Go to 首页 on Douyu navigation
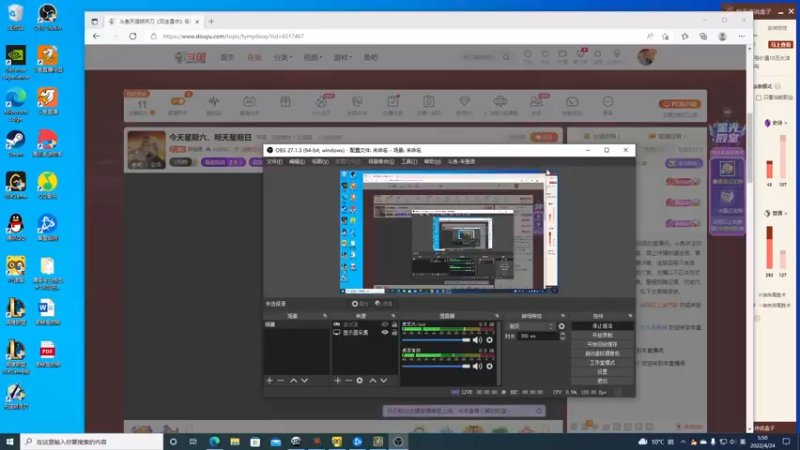Viewport: 800px width, 450px height. [227, 57]
